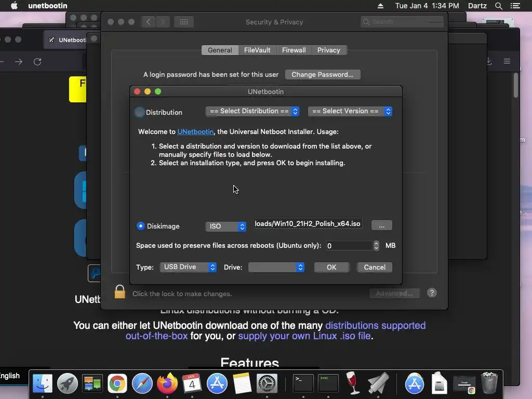Open the Terminal icon with prompt in dock

[x=303, y=383]
